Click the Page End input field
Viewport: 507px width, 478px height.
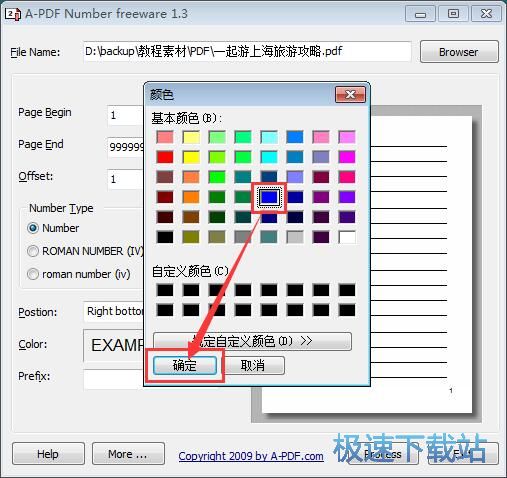126,147
